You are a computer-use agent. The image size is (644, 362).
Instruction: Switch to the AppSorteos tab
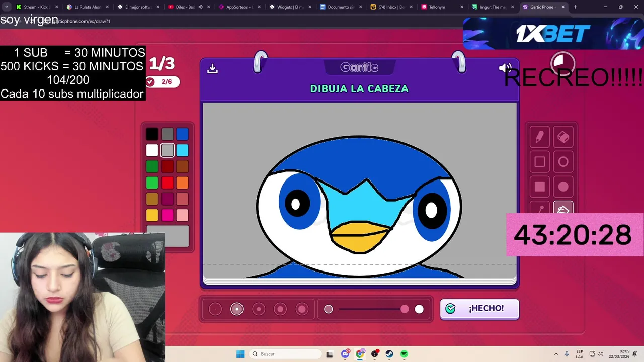tap(239, 7)
